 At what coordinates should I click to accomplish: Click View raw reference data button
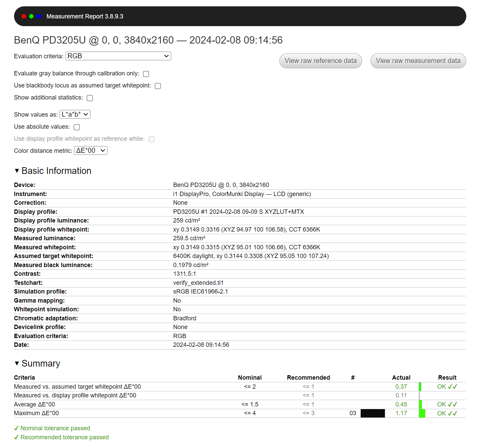point(321,61)
